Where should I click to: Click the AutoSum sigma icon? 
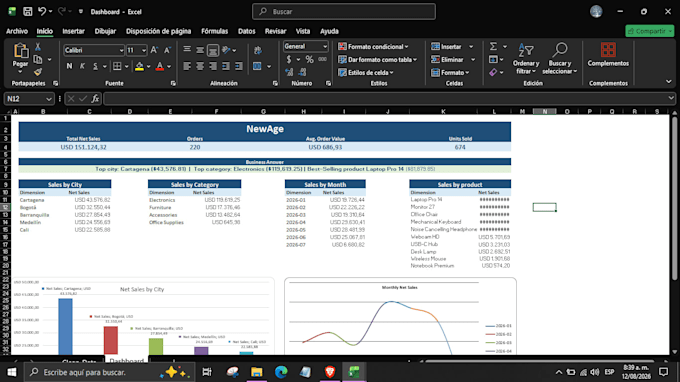[x=493, y=46]
